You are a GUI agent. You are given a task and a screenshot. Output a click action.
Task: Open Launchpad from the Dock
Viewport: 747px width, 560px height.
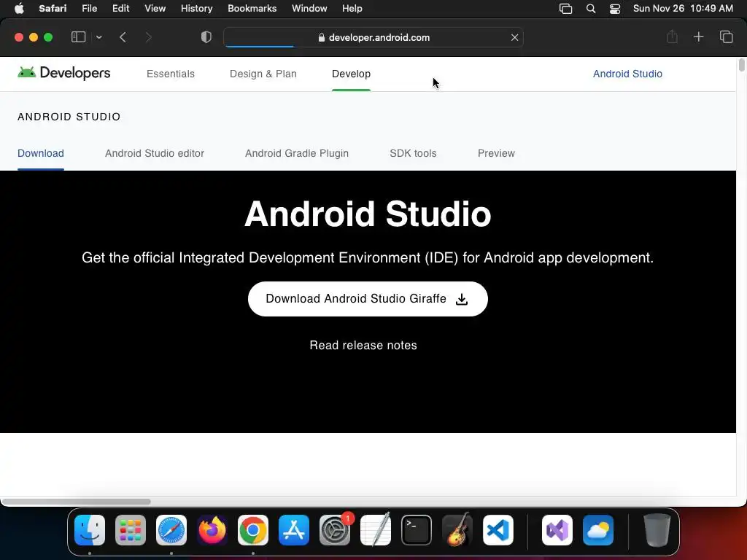(x=131, y=530)
